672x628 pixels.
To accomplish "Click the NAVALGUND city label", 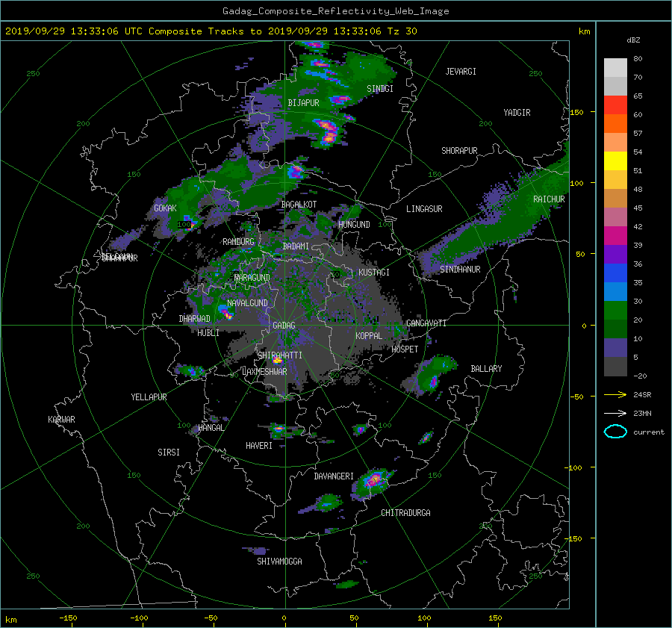I will [247, 303].
